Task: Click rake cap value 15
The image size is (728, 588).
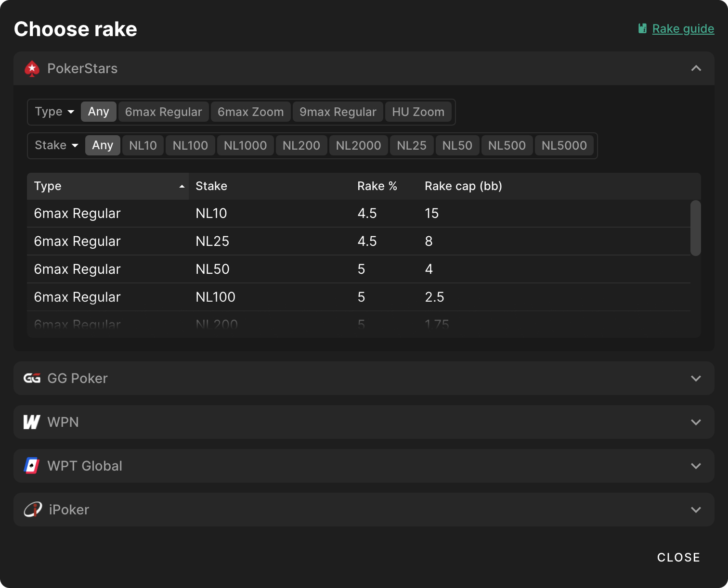Action: point(432,213)
